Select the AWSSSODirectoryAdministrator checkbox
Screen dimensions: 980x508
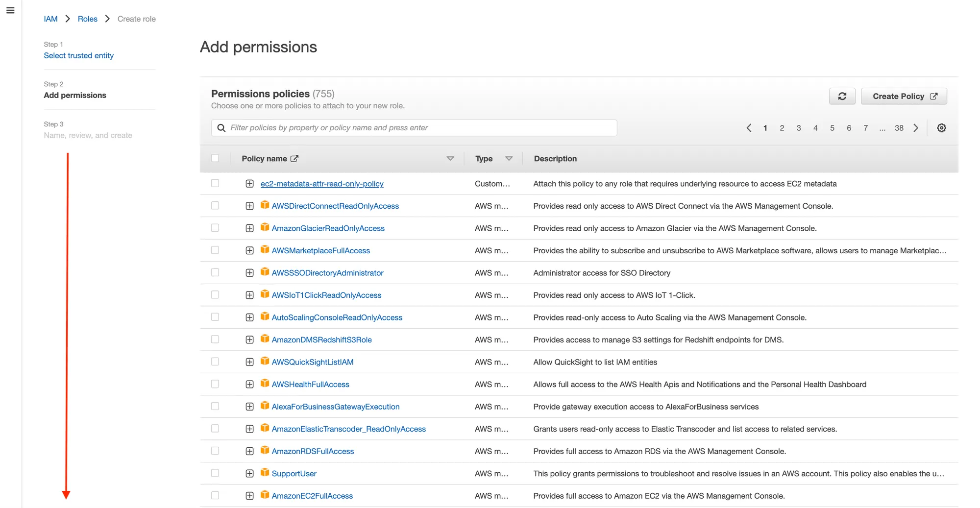pyautogui.click(x=215, y=272)
